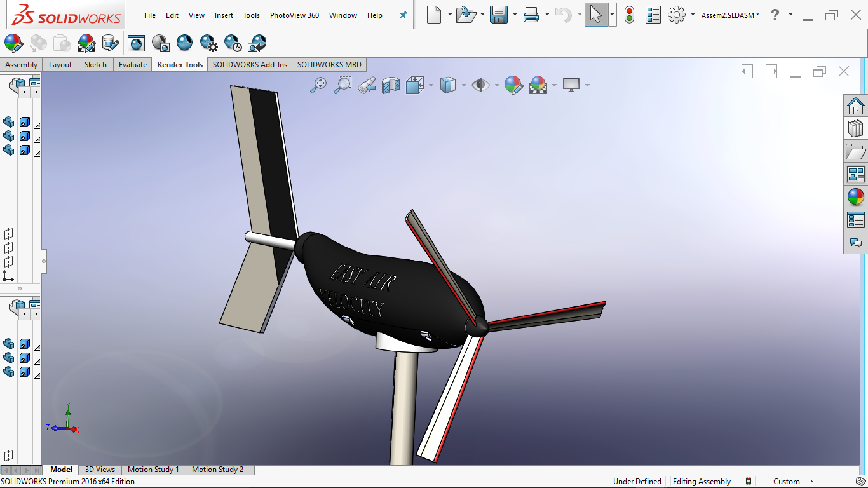Pin the menu bar pushpin
The height and width of the screenshot is (488, 868).
pos(403,15)
